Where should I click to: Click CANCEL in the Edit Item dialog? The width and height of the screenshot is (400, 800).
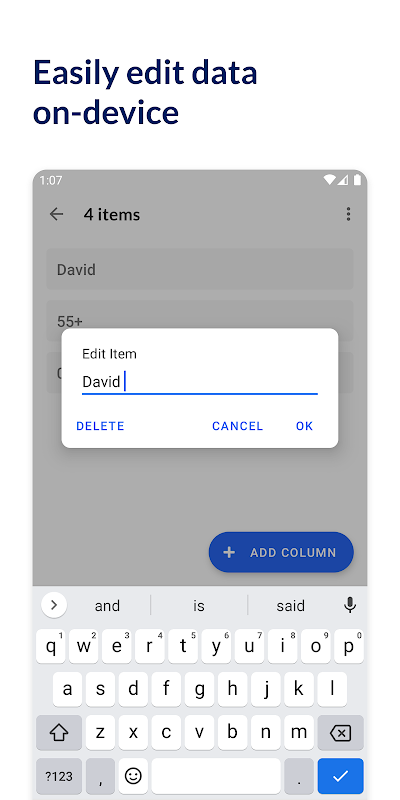[x=237, y=426]
